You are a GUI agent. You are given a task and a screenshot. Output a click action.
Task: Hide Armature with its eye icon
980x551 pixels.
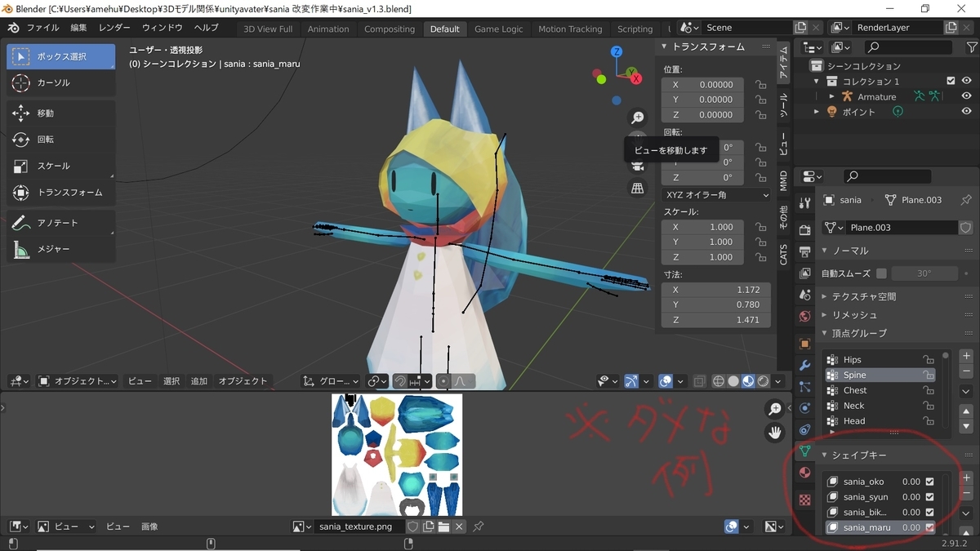coord(966,96)
